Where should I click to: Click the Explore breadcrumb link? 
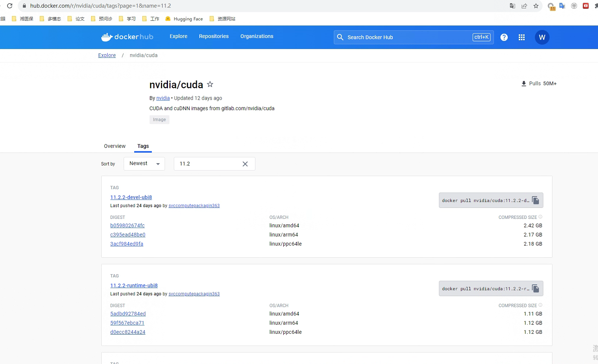coord(107,55)
